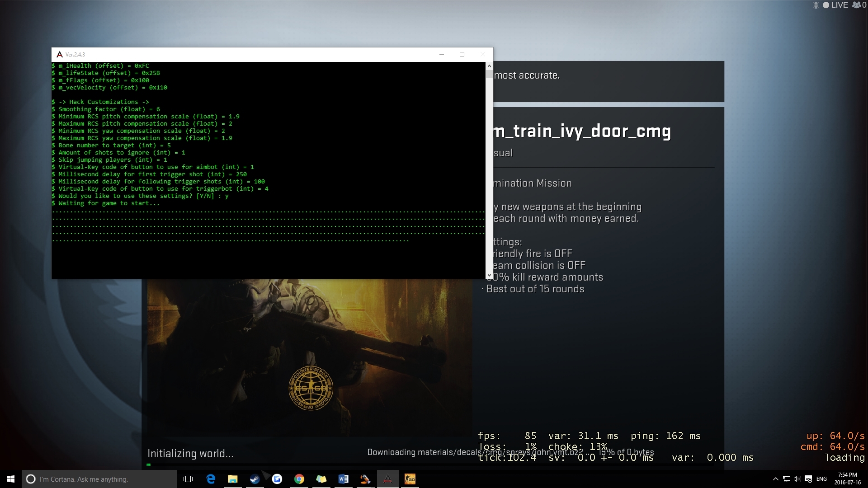Viewport: 868px width, 488px height.
Task: Click the Windows Start button
Action: coord(11,479)
